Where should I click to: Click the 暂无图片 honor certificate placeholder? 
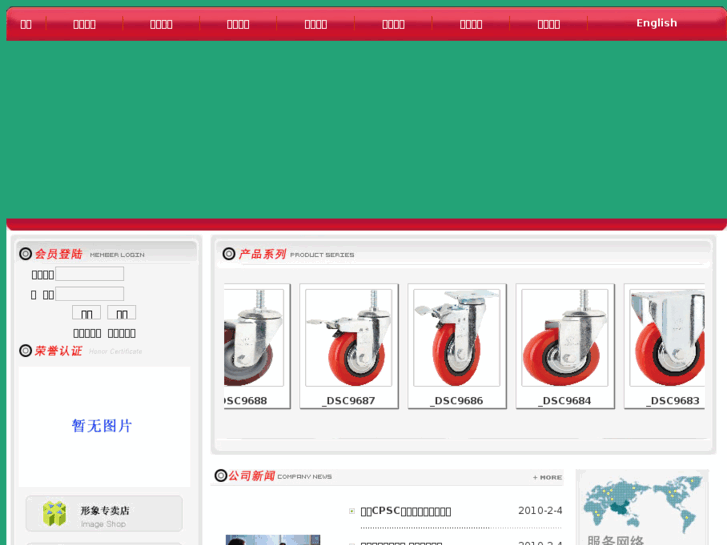104,426
